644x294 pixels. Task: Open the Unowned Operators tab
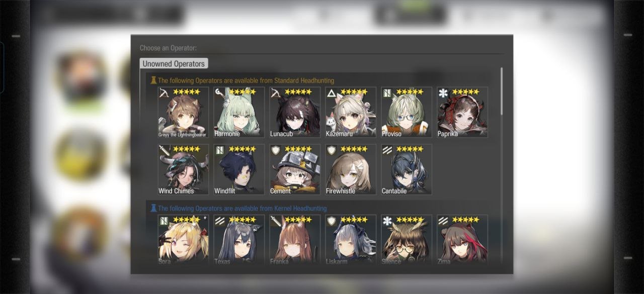(x=174, y=64)
